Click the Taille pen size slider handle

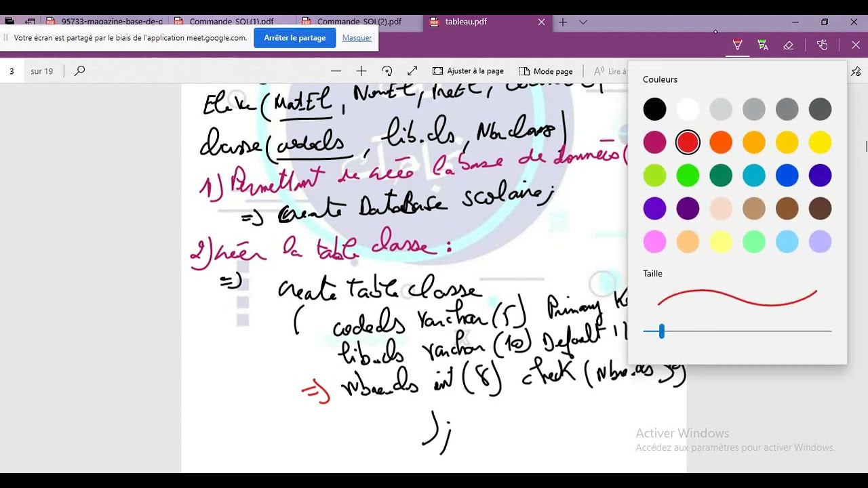pyautogui.click(x=661, y=331)
